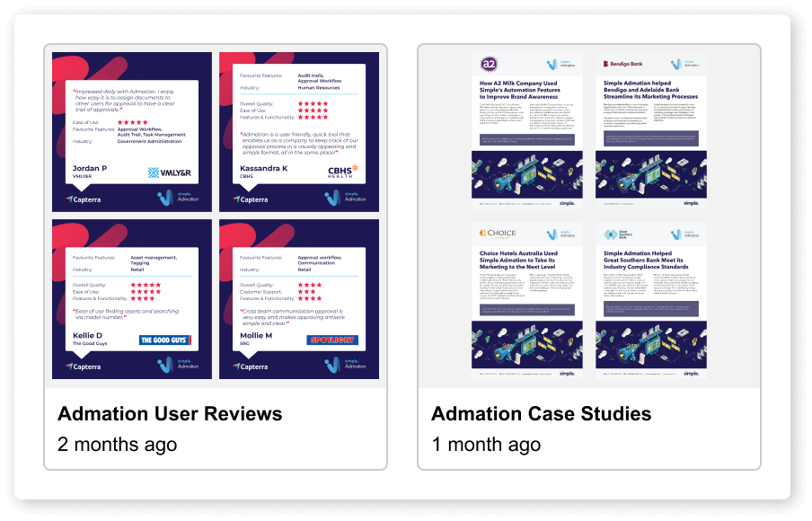Click the Great Southern Bank logo
This screenshot has height=521, width=812.
pyautogui.click(x=620, y=234)
